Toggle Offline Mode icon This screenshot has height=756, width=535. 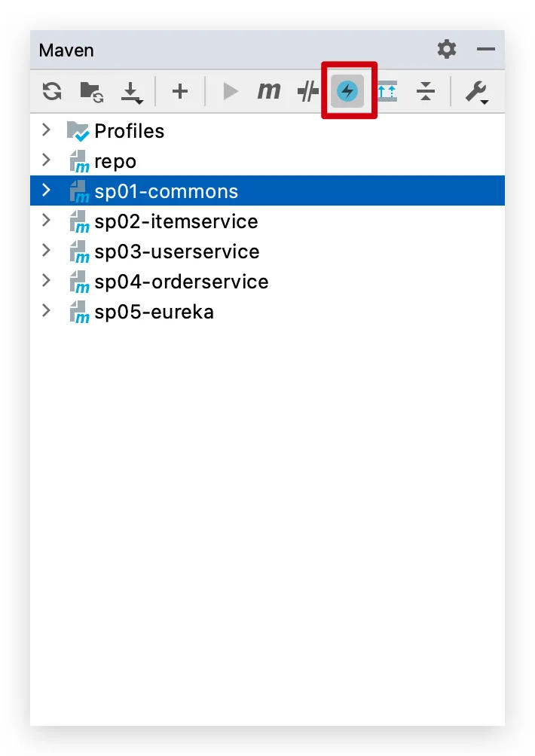[307, 91]
